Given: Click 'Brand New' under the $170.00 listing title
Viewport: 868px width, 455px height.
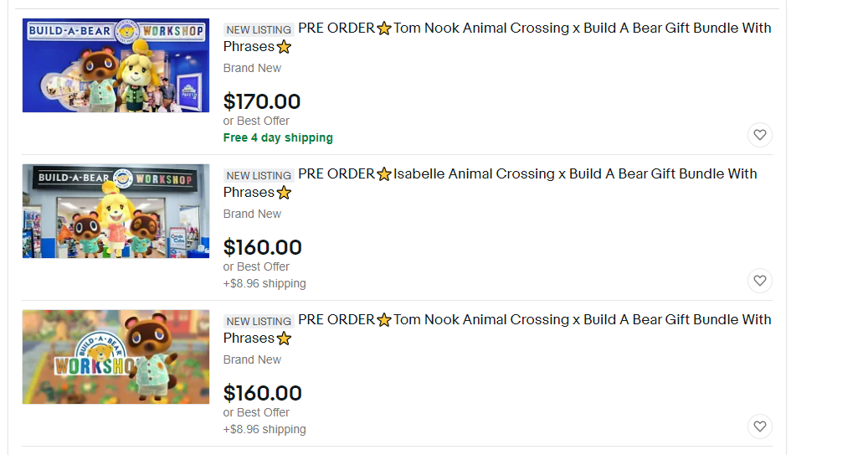Looking at the screenshot, I should (x=252, y=68).
